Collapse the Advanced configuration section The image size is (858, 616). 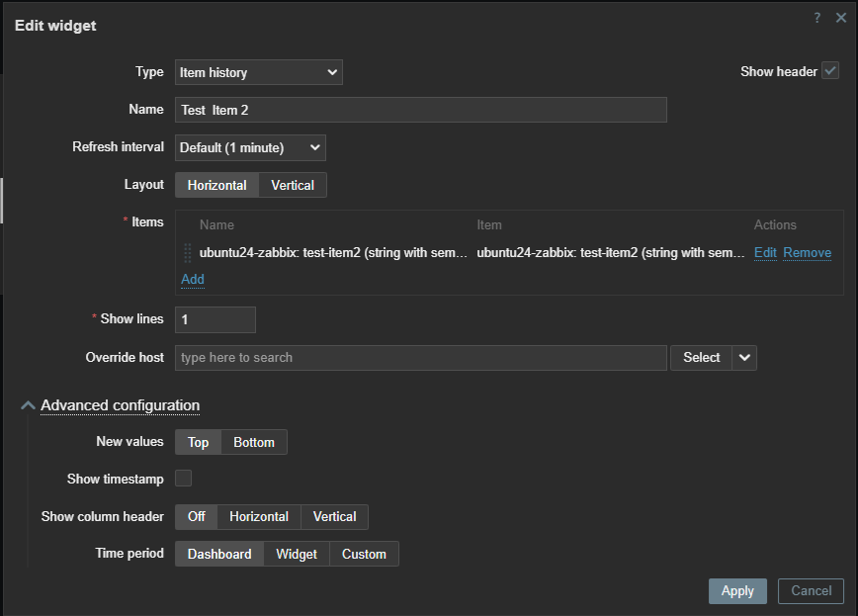click(x=28, y=405)
